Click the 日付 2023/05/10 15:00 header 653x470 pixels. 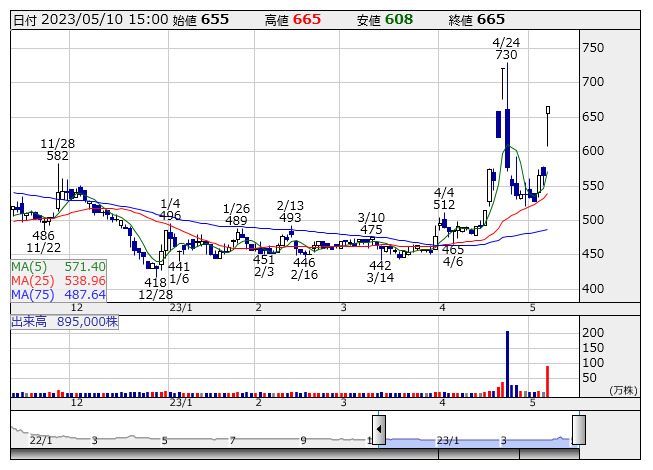tap(90, 20)
